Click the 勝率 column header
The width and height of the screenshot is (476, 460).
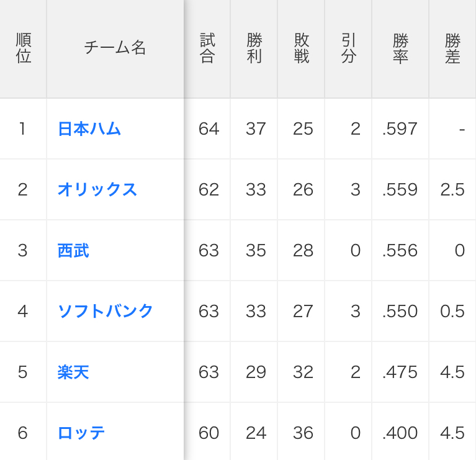pyautogui.click(x=400, y=48)
